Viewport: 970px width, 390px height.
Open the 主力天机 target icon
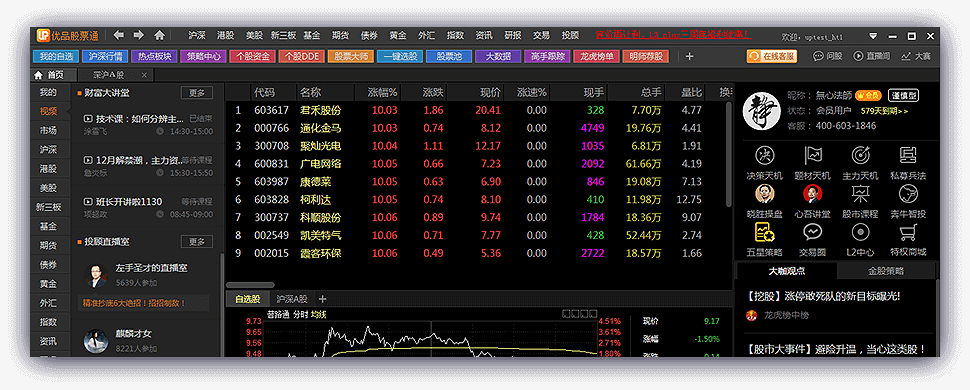click(x=860, y=155)
